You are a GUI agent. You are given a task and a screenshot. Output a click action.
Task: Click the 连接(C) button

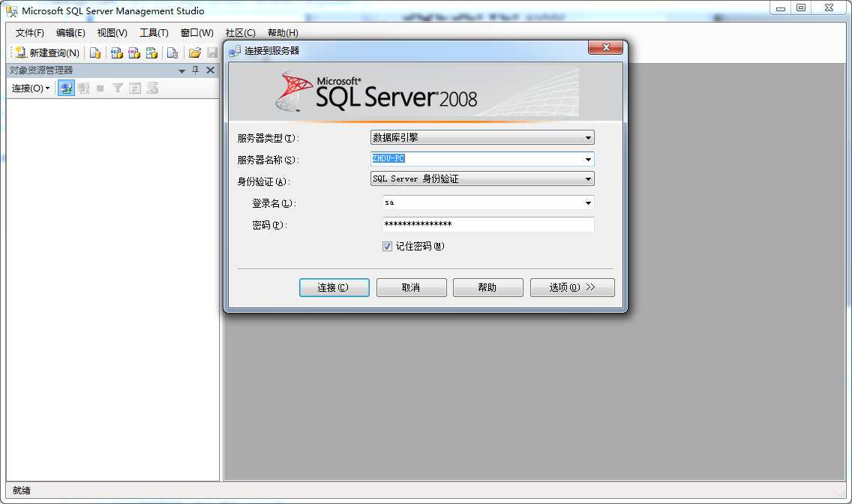[x=334, y=287]
